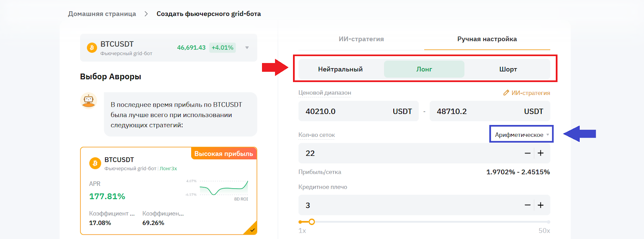Click the leverage field showing 3

(x=424, y=205)
